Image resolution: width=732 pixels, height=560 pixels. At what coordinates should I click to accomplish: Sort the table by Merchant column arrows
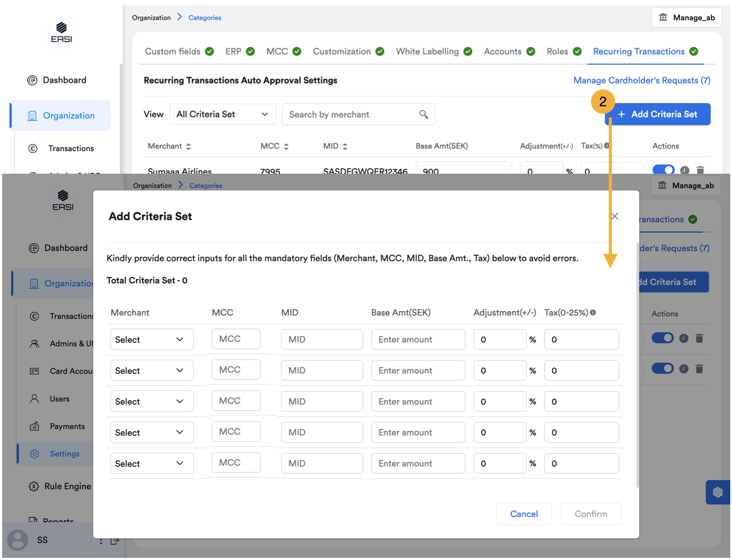(x=188, y=146)
